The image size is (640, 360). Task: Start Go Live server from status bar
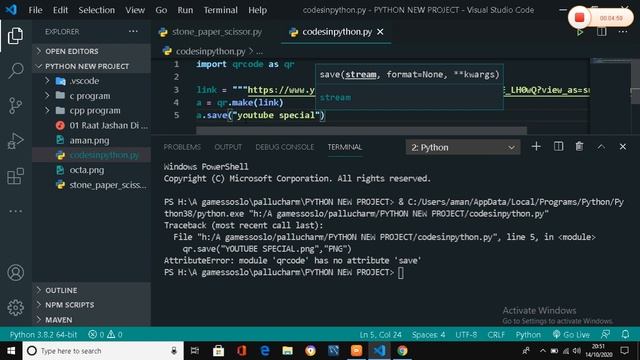click(x=571, y=335)
